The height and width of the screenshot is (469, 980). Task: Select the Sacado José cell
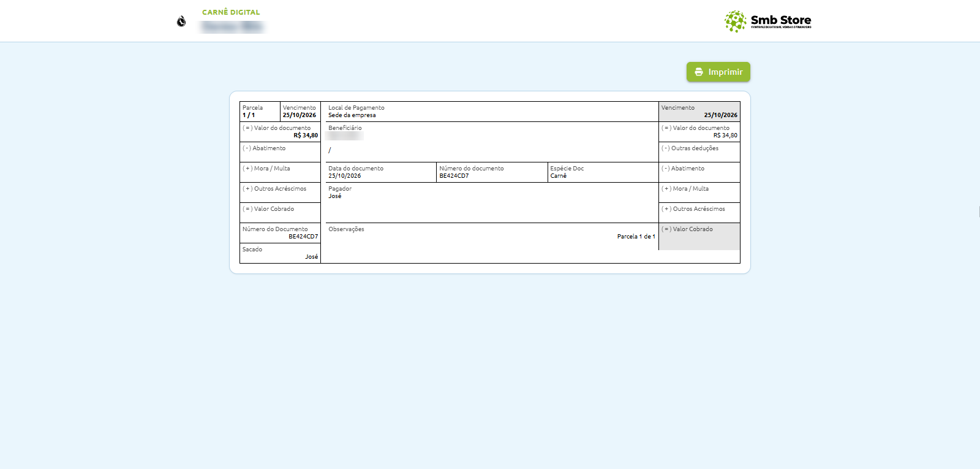(280, 253)
